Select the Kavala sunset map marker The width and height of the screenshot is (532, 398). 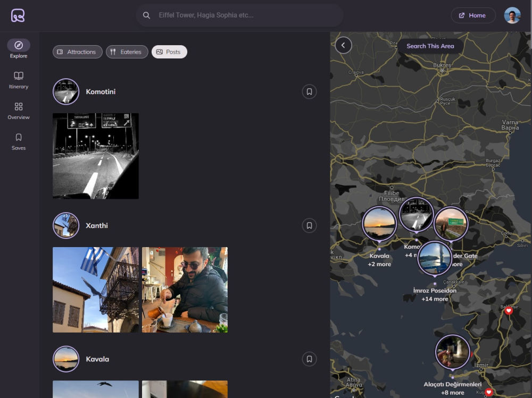379,223
